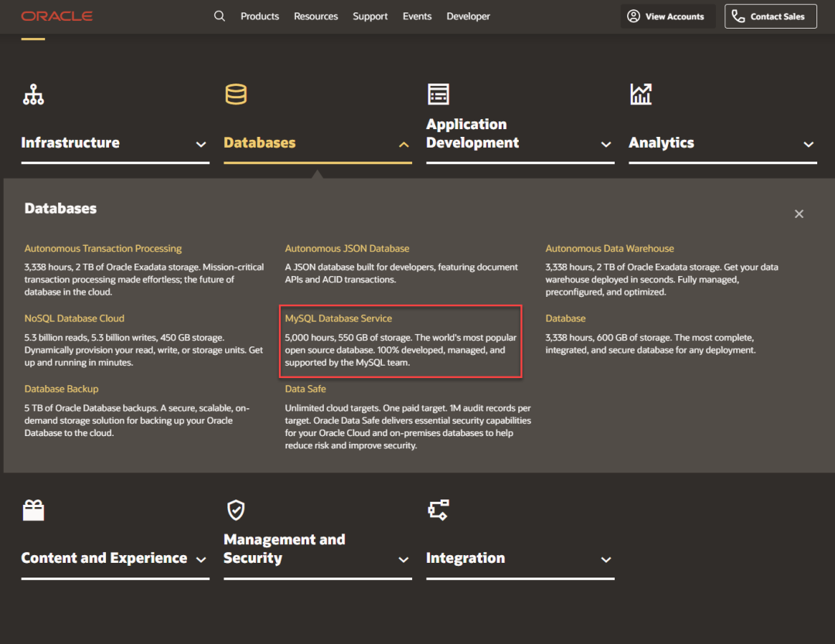Viewport: 835px width, 644px height.
Task: Open NoSQL Database Cloud link
Action: [74, 319]
